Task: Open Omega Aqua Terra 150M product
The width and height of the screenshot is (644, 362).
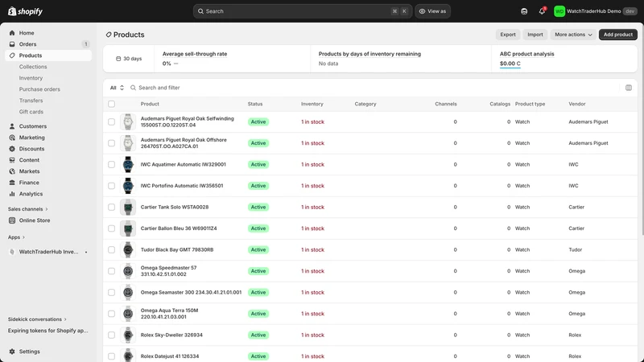Action: [169, 314]
